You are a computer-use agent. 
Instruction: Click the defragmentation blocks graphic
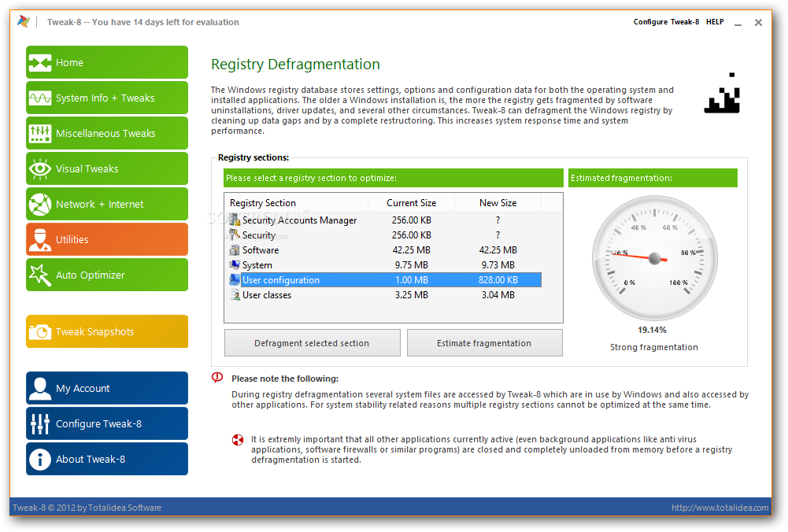[722, 94]
